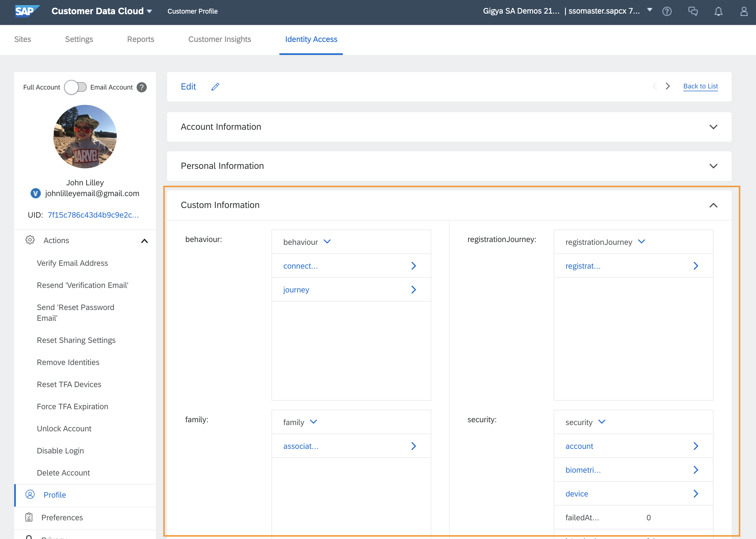Click John Lilley's profile photo
This screenshot has width=756, height=539.
pos(85,136)
